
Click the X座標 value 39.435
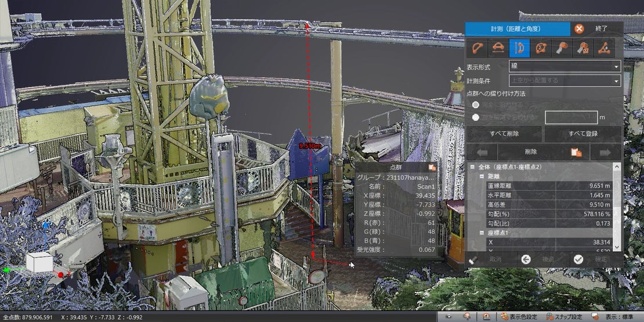click(x=424, y=196)
